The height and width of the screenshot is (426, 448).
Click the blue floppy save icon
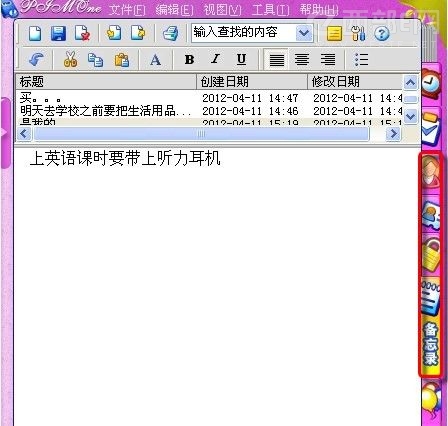tap(58, 33)
